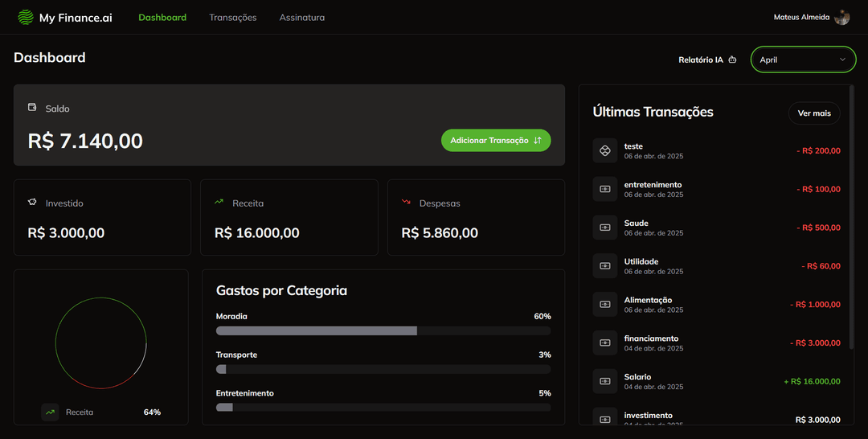Click the money icon of Salario transaction

pos(605,381)
